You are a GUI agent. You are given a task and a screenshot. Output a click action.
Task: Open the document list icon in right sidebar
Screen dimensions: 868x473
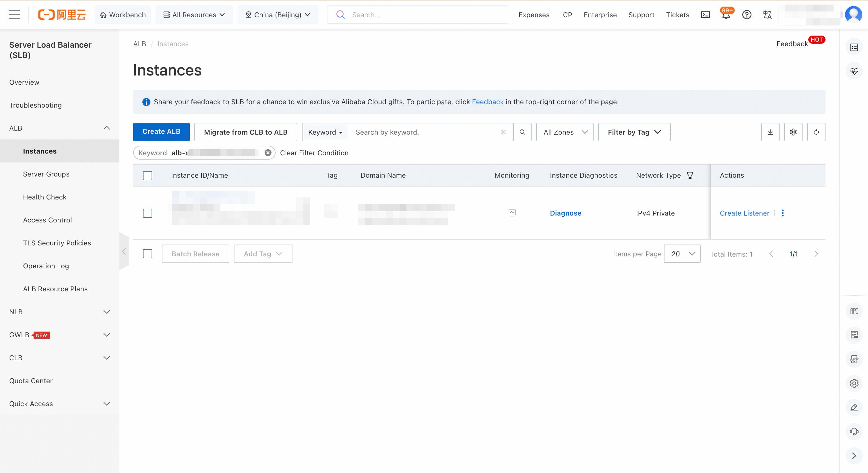tap(854, 335)
